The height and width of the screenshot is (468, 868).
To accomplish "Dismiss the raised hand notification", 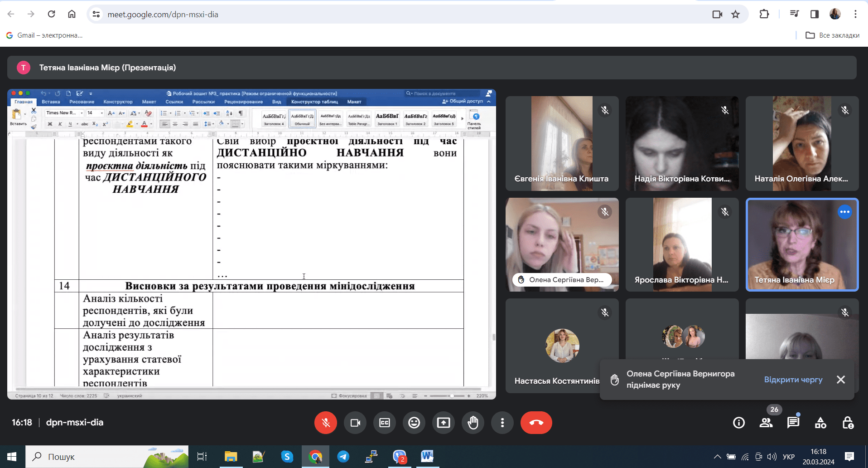I will tap(841, 380).
